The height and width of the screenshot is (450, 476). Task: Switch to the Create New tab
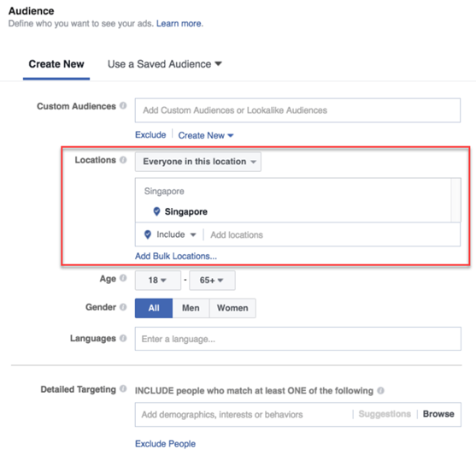tap(56, 64)
